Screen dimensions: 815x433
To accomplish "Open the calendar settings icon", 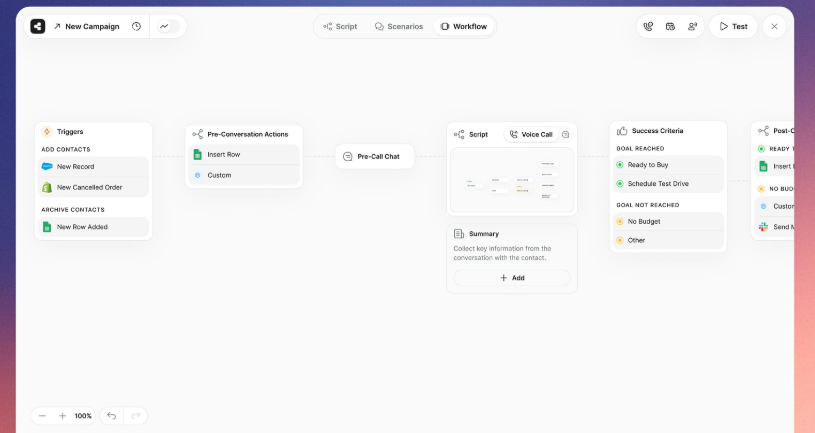I will [671, 27].
